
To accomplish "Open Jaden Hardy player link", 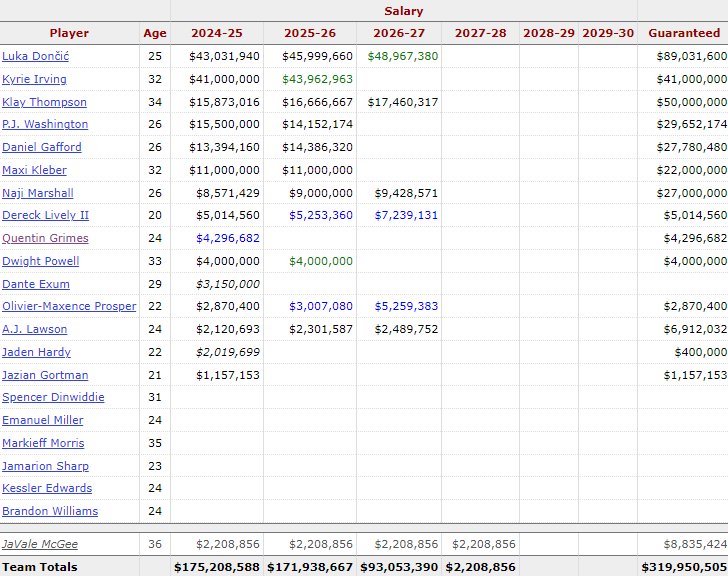I will tap(36, 352).
